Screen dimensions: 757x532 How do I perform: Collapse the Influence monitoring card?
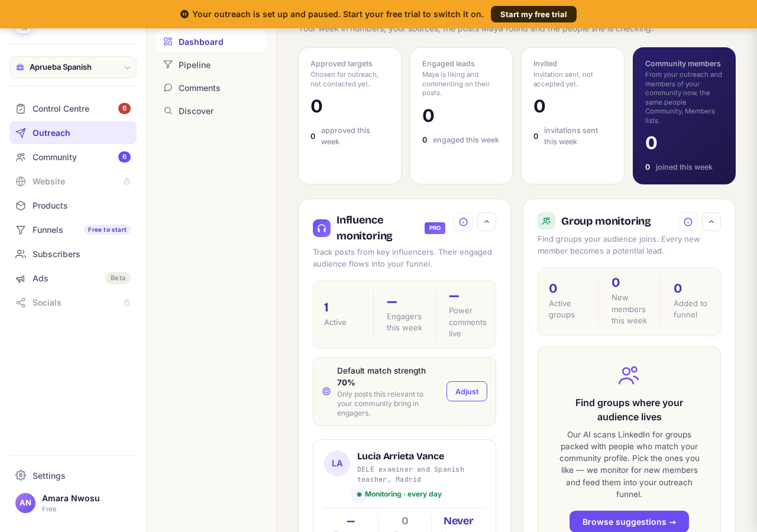pos(487,222)
